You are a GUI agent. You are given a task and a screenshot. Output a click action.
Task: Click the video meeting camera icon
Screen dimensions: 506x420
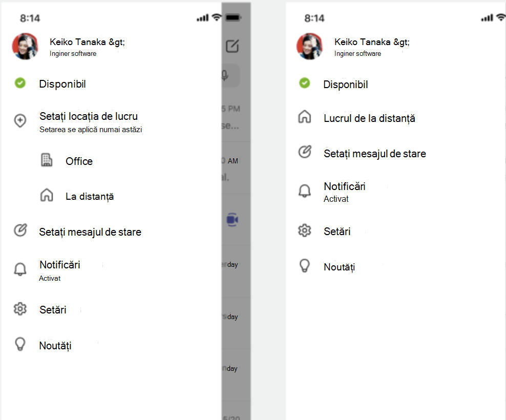[x=233, y=220]
